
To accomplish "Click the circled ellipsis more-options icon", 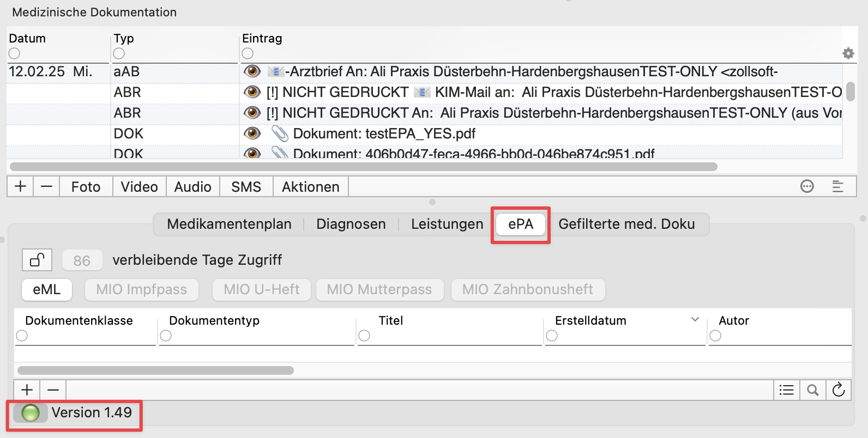I will (x=807, y=186).
